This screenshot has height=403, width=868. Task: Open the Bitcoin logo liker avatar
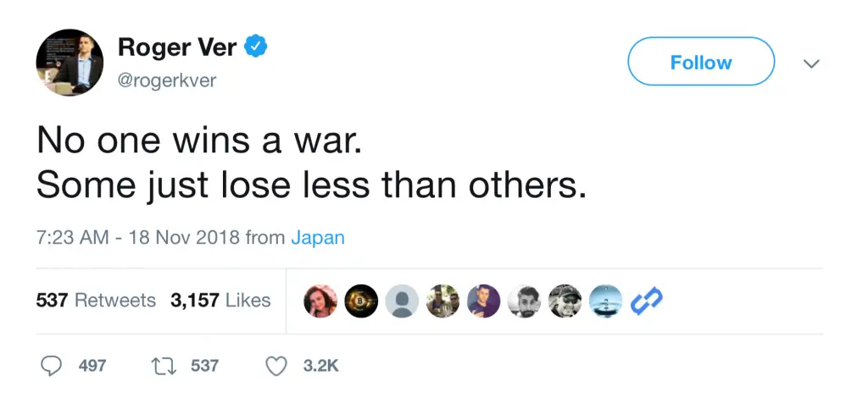pyautogui.click(x=361, y=300)
